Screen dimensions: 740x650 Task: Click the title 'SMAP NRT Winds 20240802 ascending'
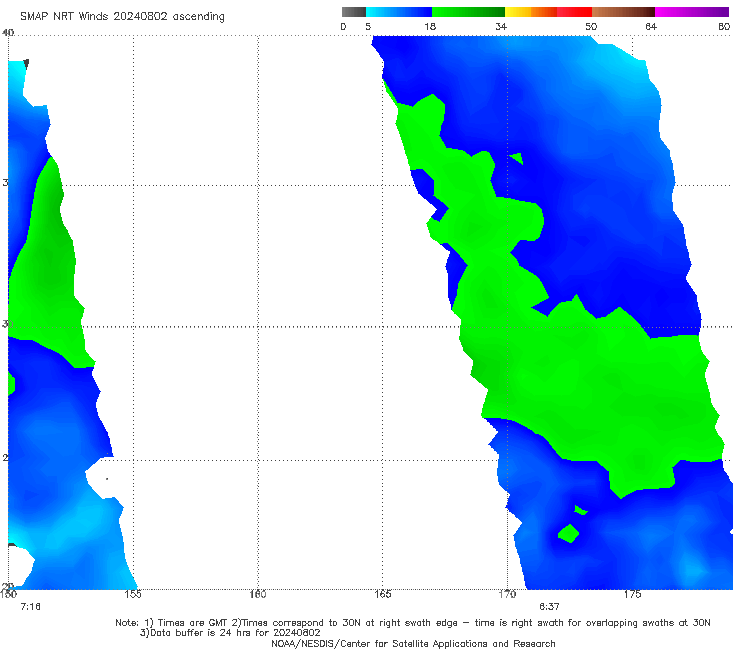122,16
